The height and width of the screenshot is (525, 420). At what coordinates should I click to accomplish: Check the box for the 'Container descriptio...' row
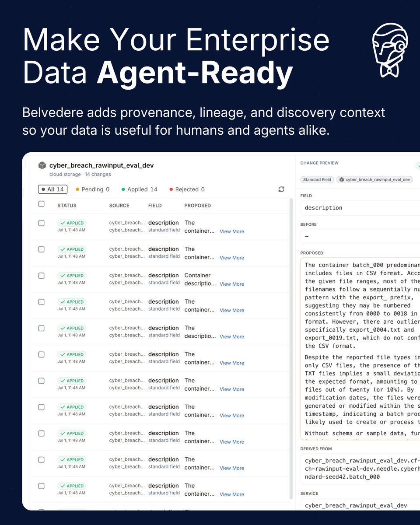pos(41,276)
